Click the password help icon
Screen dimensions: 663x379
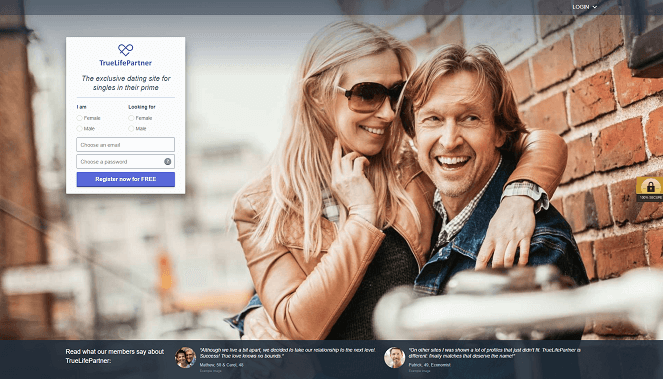click(x=167, y=162)
